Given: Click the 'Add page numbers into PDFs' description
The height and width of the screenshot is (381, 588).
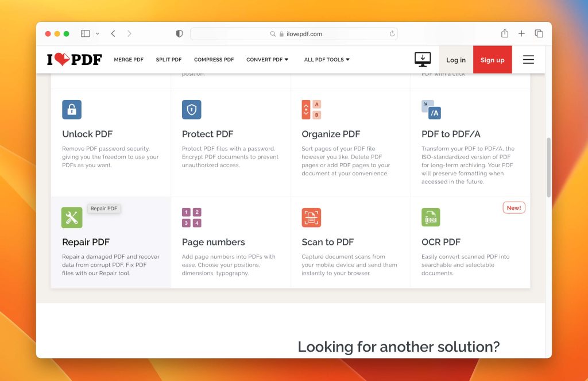Looking at the screenshot, I should click(x=229, y=265).
